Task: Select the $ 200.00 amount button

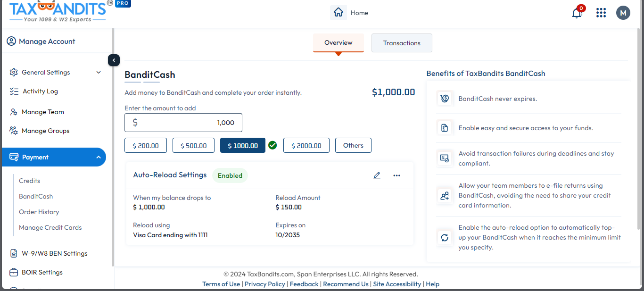Action: click(x=146, y=145)
